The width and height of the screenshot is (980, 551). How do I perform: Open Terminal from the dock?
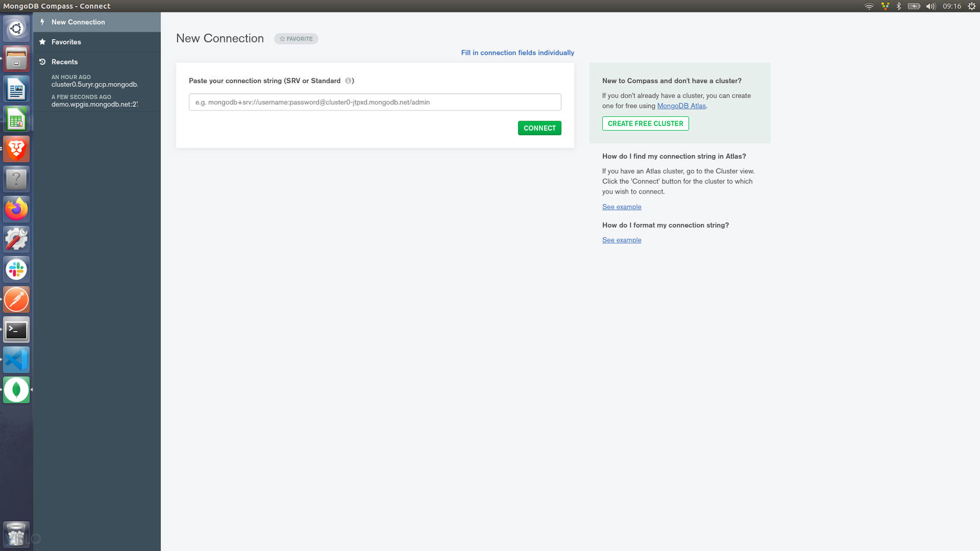[x=16, y=330]
